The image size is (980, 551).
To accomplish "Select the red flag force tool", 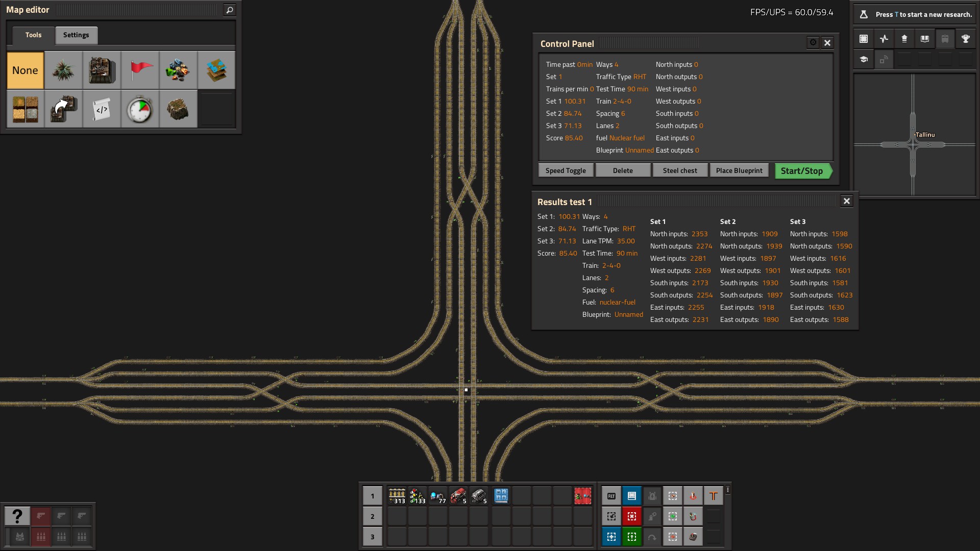I will (140, 70).
